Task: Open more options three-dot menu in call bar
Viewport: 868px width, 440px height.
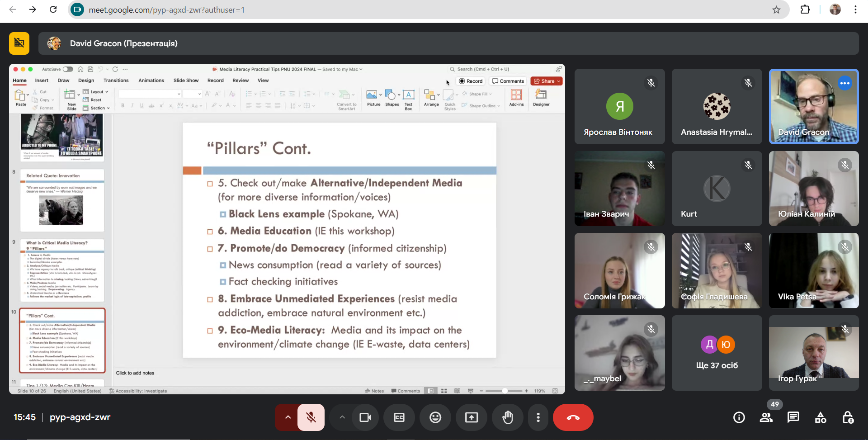Action: tap(538, 417)
